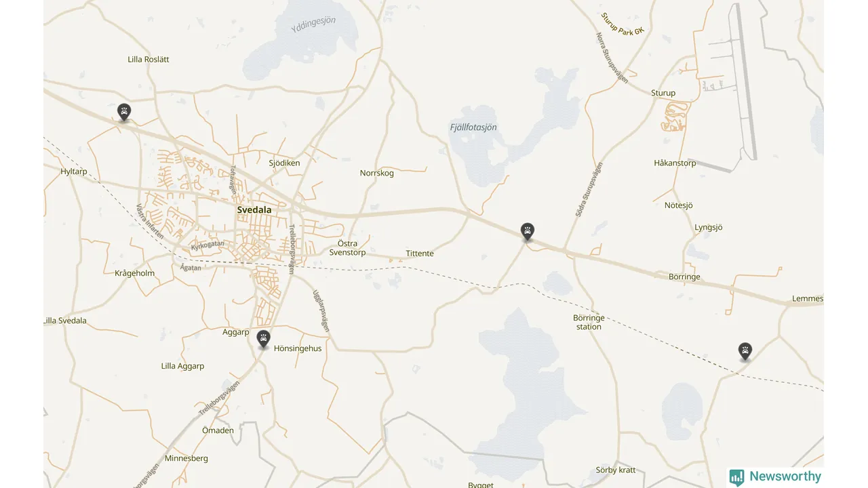Select the Sörby kratt label

pyautogui.click(x=616, y=470)
